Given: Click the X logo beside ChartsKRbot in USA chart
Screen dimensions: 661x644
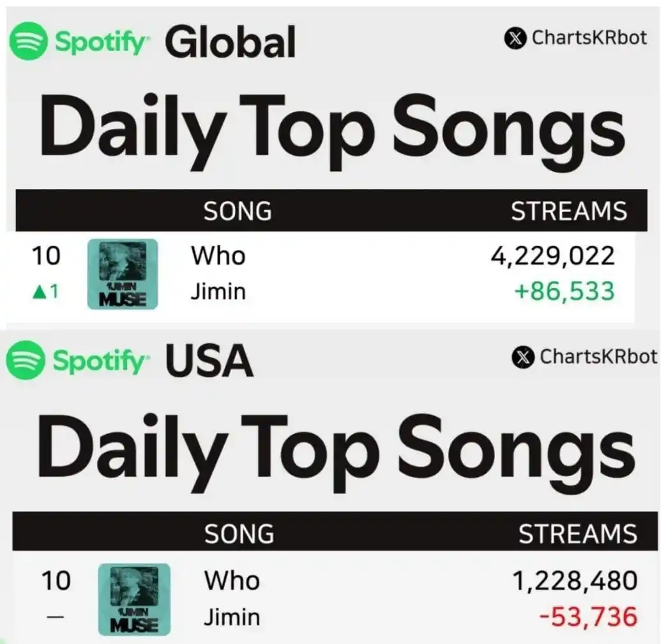Looking at the screenshot, I should (x=523, y=357).
